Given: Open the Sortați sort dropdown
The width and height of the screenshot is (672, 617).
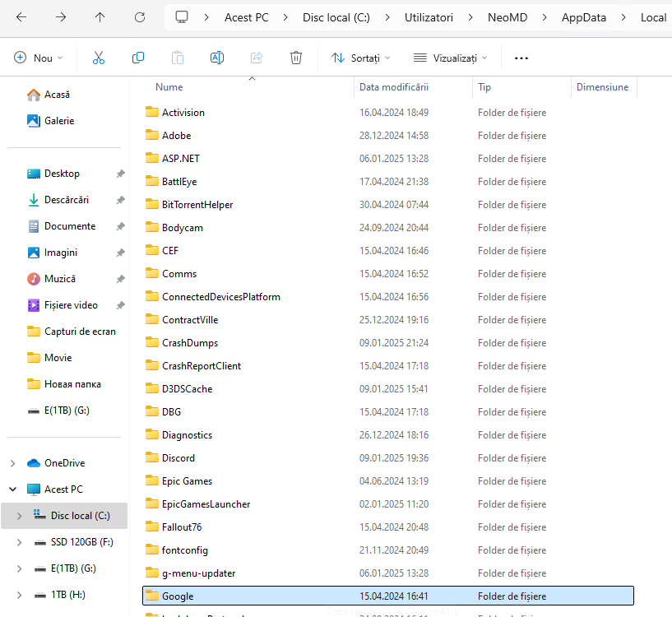Looking at the screenshot, I should point(360,58).
